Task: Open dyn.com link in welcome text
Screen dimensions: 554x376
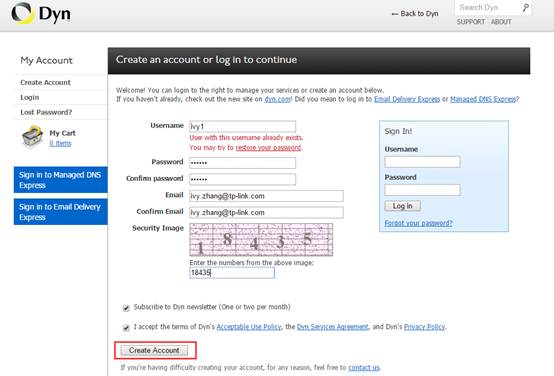Action: [277, 99]
